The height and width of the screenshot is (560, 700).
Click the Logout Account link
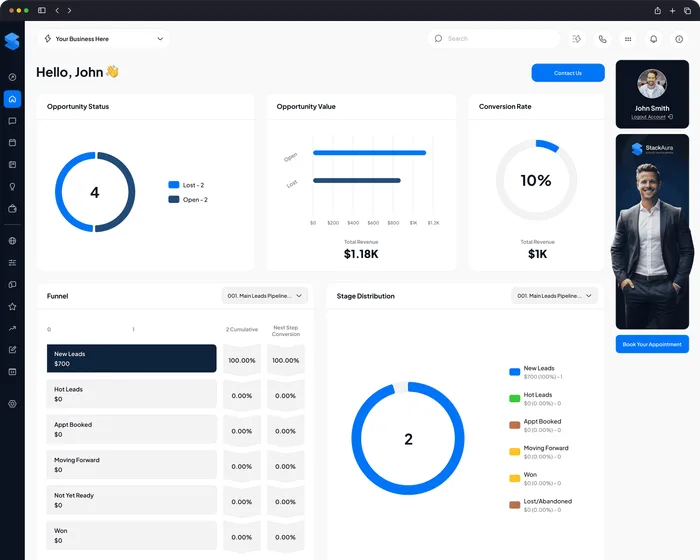click(x=652, y=117)
